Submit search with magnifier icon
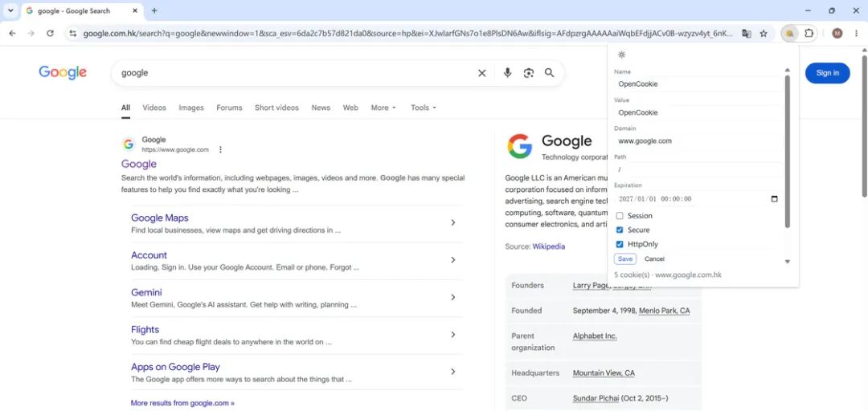This screenshot has width=868, height=411. [x=549, y=73]
